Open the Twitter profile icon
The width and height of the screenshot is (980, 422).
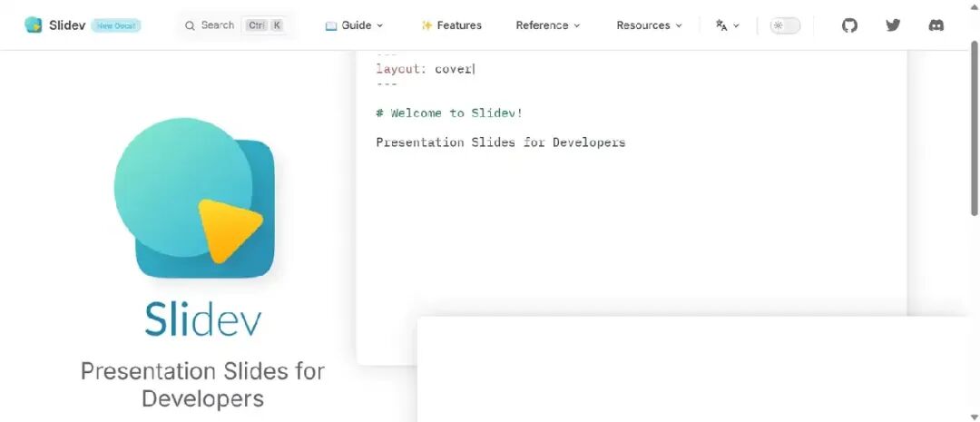click(893, 25)
